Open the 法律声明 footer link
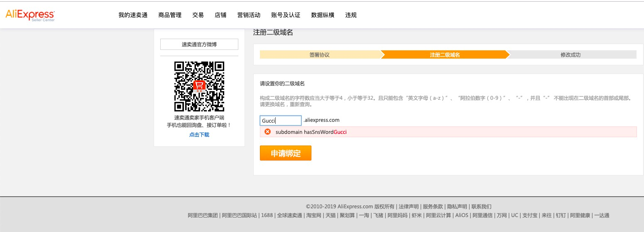644x232 pixels. (409, 207)
